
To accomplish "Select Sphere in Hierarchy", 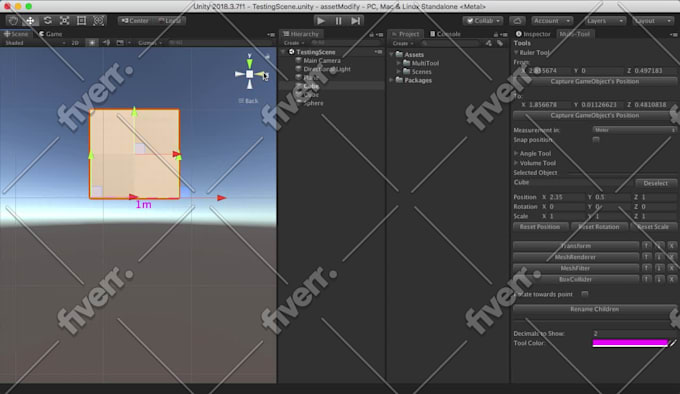I will (313, 103).
